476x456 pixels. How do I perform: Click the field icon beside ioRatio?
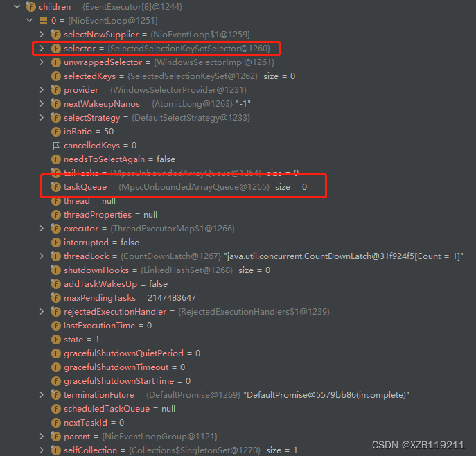click(56, 132)
